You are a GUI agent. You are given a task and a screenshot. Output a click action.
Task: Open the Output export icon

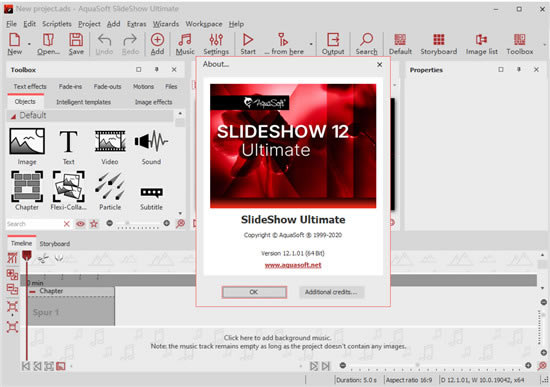[333, 44]
